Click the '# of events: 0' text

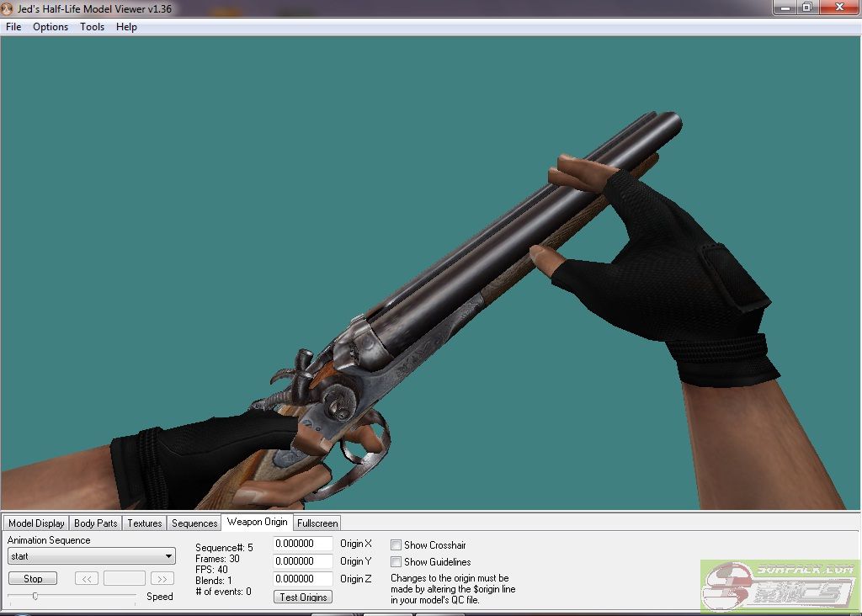click(x=223, y=592)
